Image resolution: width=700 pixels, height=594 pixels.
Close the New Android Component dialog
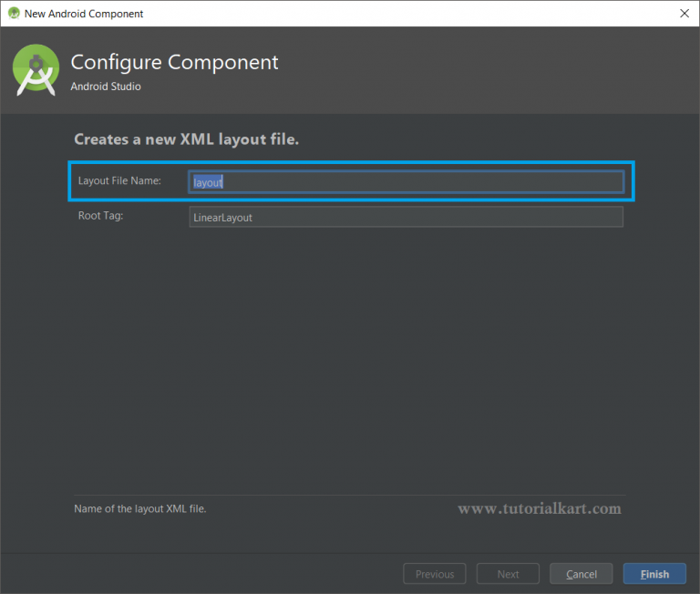(x=685, y=14)
